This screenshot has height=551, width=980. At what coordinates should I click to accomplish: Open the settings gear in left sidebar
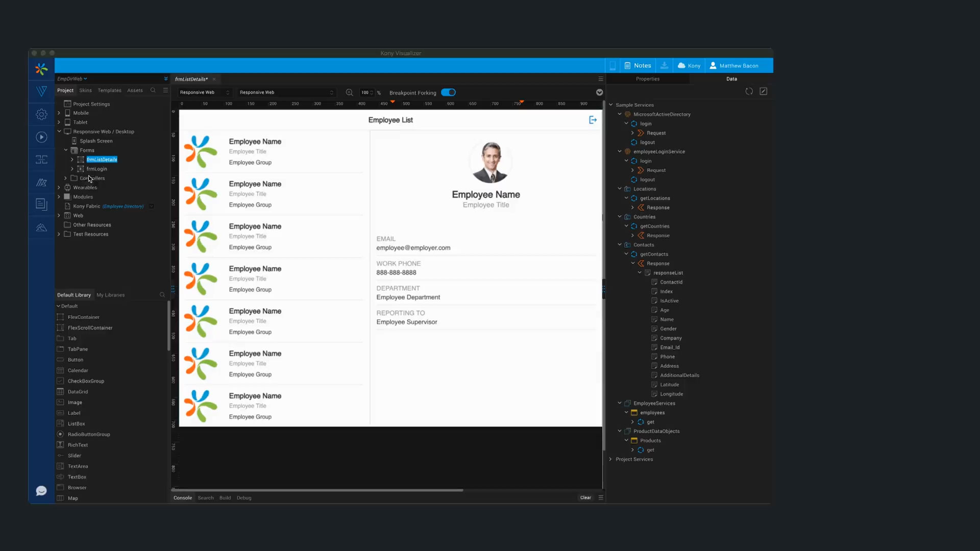(x=41, y=115)
